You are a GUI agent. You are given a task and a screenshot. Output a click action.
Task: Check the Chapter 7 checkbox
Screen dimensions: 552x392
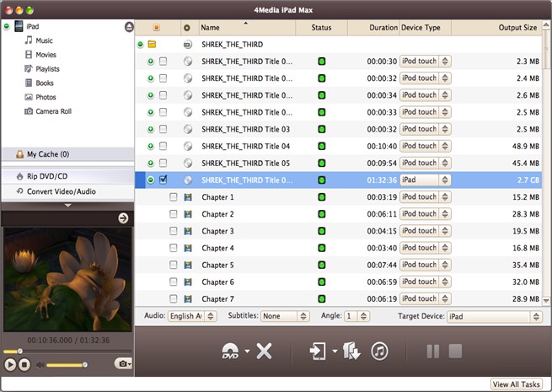[174, 298]
